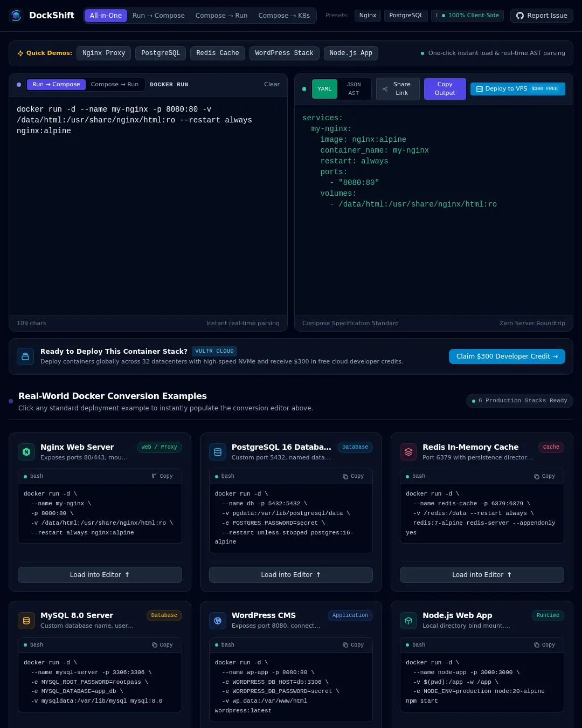This screenshot has width=582, height=728.
Task: Copy the WordPress CMS bash snippet
Action: click(354, 645)
